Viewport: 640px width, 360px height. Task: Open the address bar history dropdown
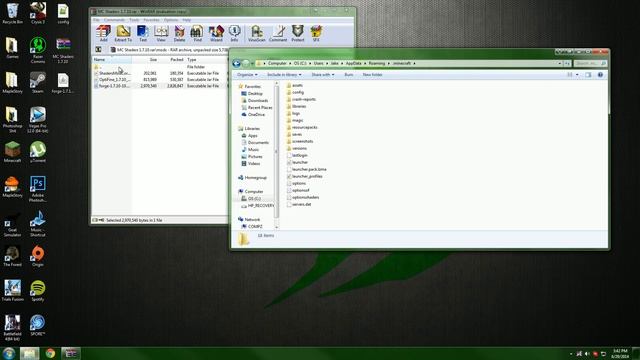560,63
